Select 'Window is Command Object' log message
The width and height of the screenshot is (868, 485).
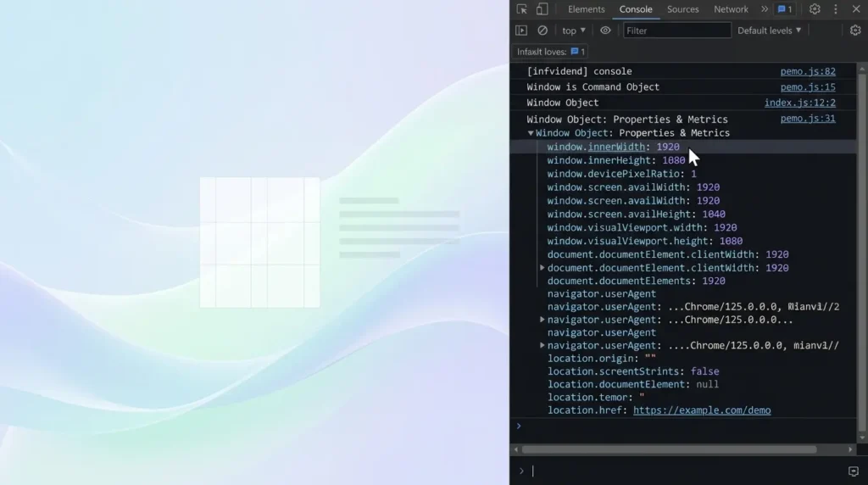point(593,87)
